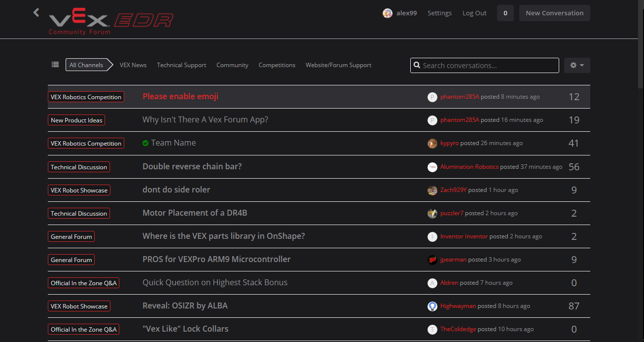Click puzzler7's avatar
Viewport: 644px width, 342px height.
click(432, 214)
